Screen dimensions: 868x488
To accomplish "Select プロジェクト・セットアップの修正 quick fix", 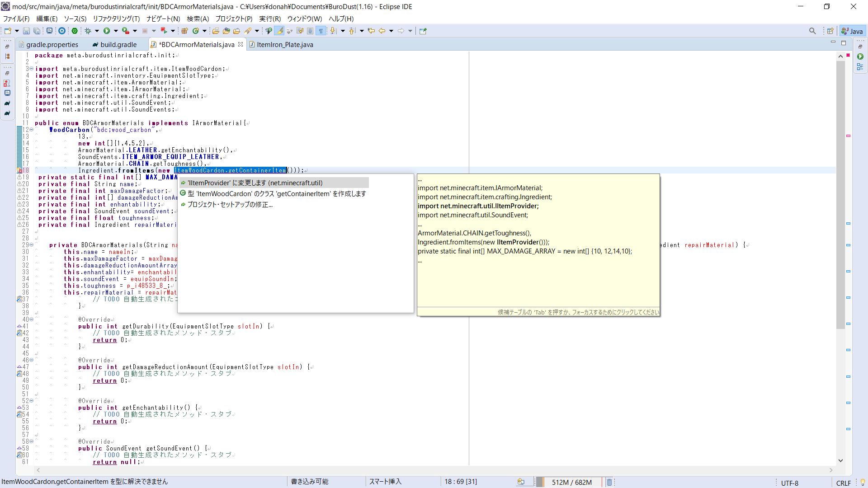I will [x=230, y=205].
